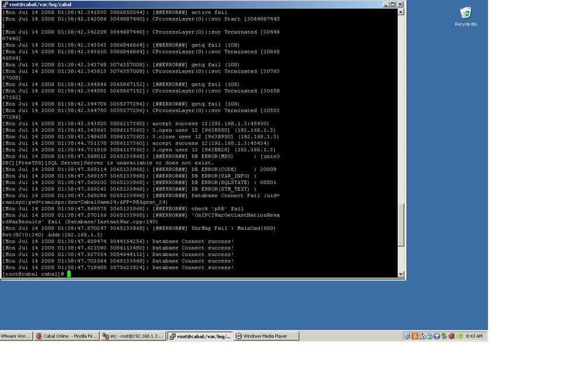
Task: Click the terminal title bar root@cabal:/var/log/cabal
Action: [x=172, y=4]
